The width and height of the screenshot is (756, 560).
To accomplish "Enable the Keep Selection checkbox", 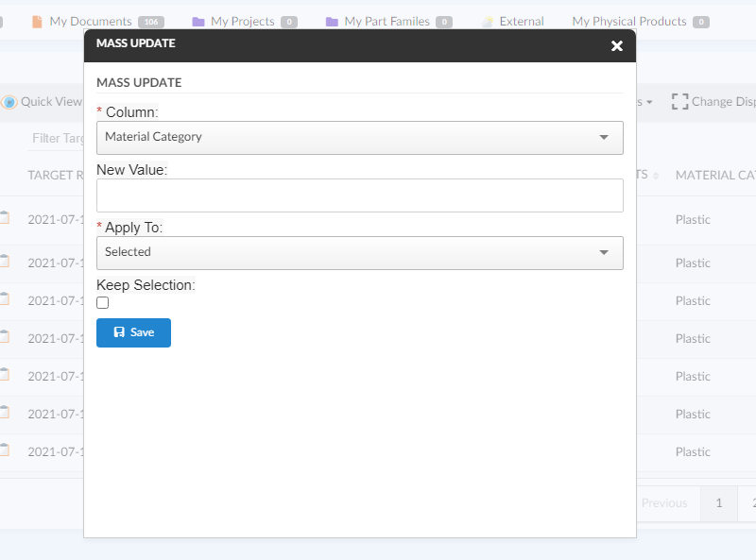I will click(x=103, y=303).
